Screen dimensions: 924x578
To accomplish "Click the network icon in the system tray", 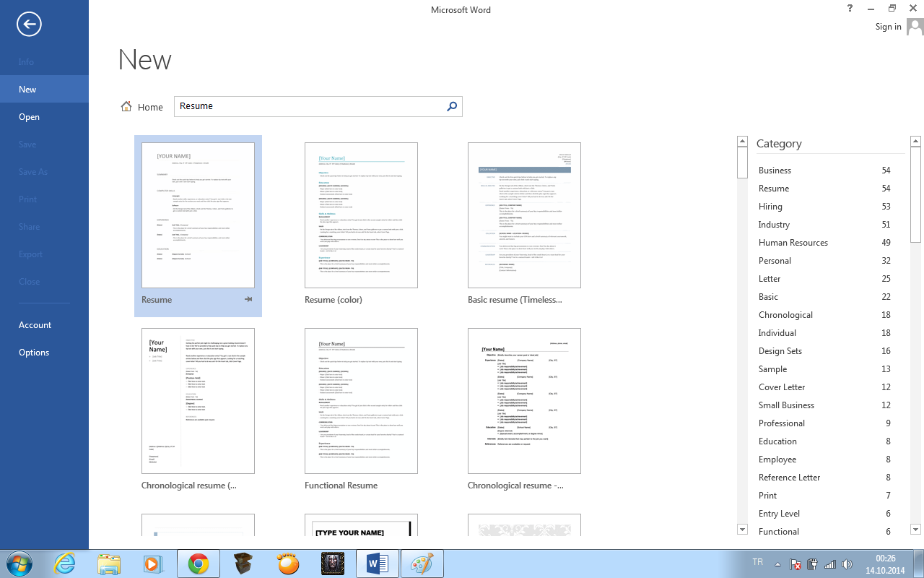I will [830, 563].
